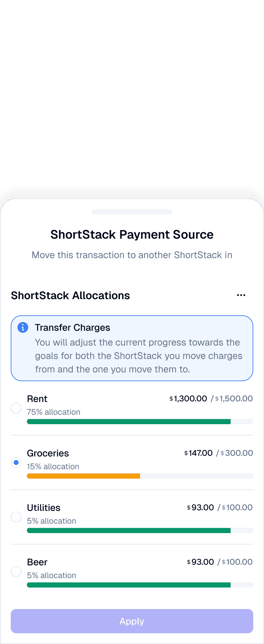
Task: Click the Transfer Charges info banner
Action: tap(132, 348)
